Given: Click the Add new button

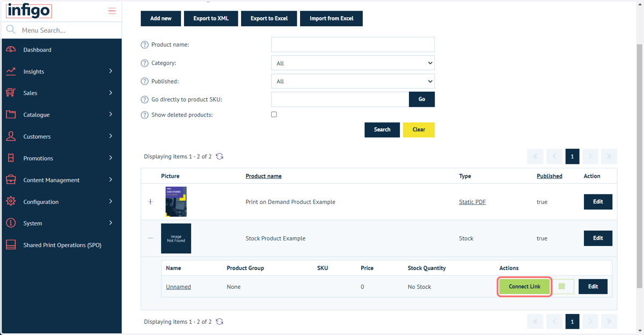Looking at the screenshot, I should (161, 18).
